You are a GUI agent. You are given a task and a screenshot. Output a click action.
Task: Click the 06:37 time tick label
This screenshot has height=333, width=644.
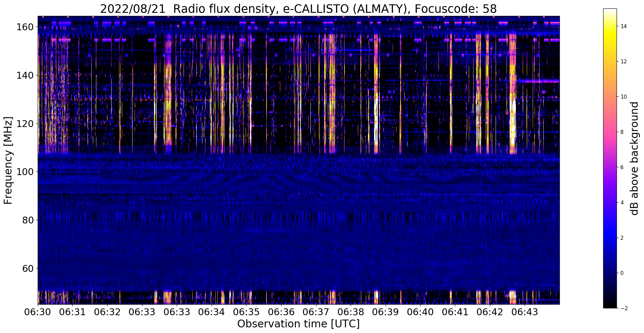click(x=316, y=312)
